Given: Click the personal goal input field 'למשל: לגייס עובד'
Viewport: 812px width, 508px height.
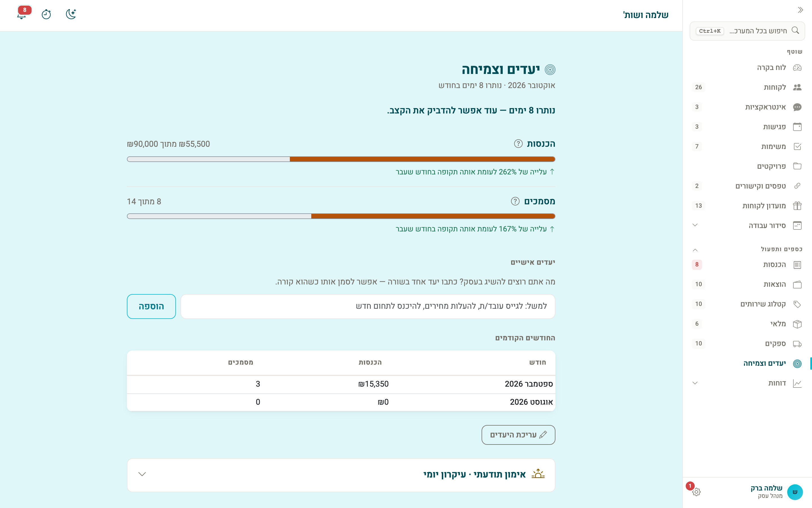Looking at the screenshot, I should click(368, 306).
